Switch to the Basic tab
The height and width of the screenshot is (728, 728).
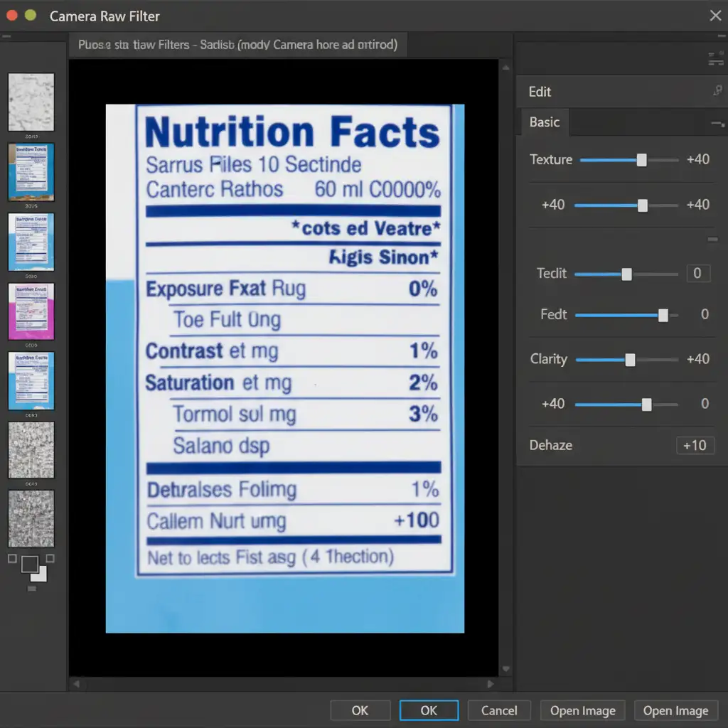coord(545,122)
